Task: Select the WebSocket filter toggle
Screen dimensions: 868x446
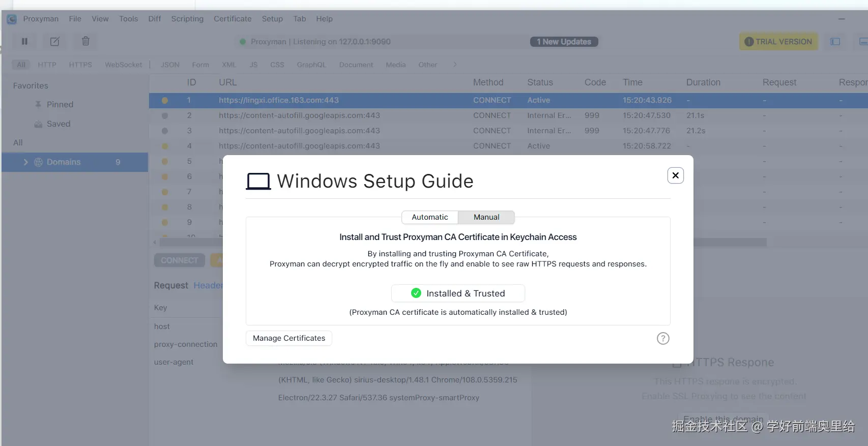Action: [123, 65]
